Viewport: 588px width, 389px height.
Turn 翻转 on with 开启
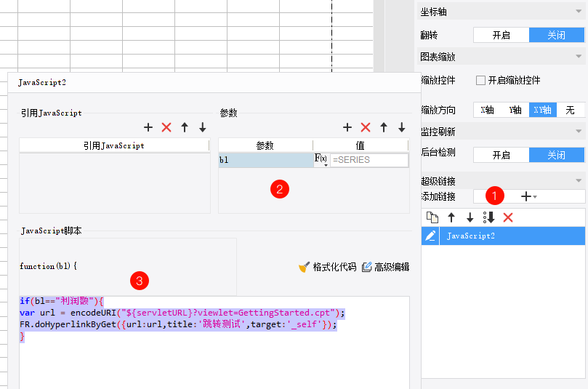(502, 35)
